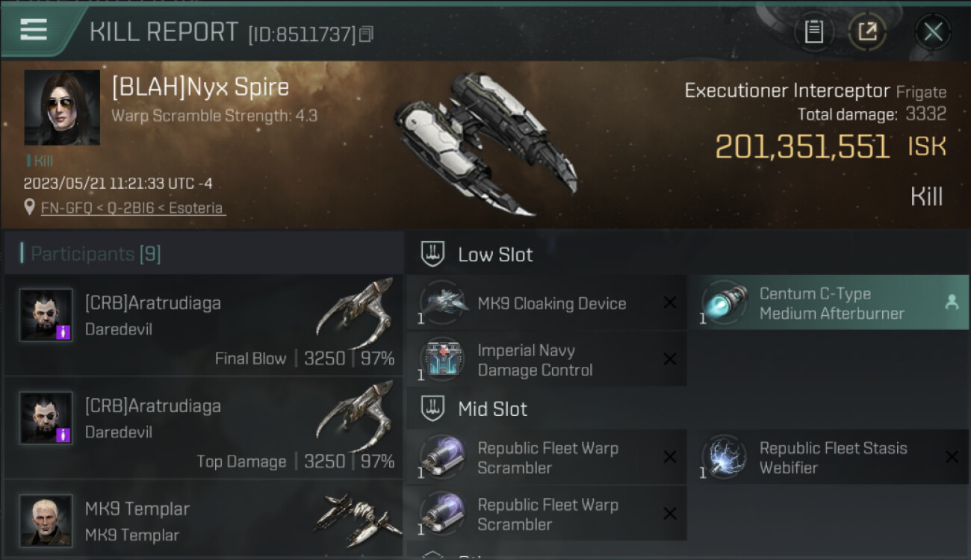Viewport: 971px width, 560px height.
Task: Select the Imperial Navy Damage Control icon
Action: tap(443, 360)
